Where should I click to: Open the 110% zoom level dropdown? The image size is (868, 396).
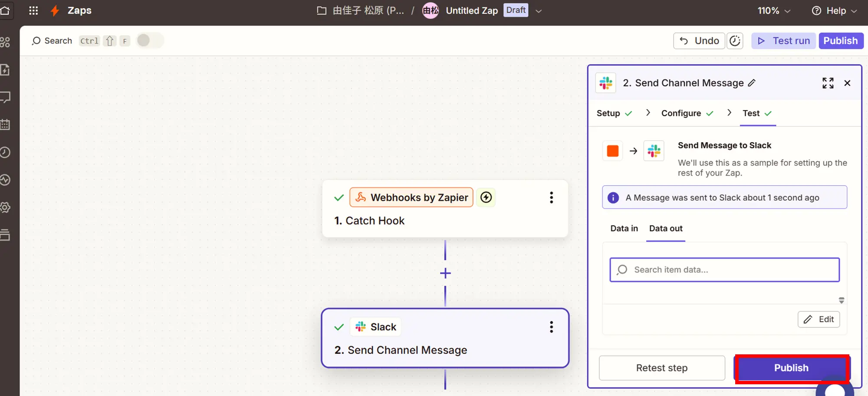tap(773, 11)
